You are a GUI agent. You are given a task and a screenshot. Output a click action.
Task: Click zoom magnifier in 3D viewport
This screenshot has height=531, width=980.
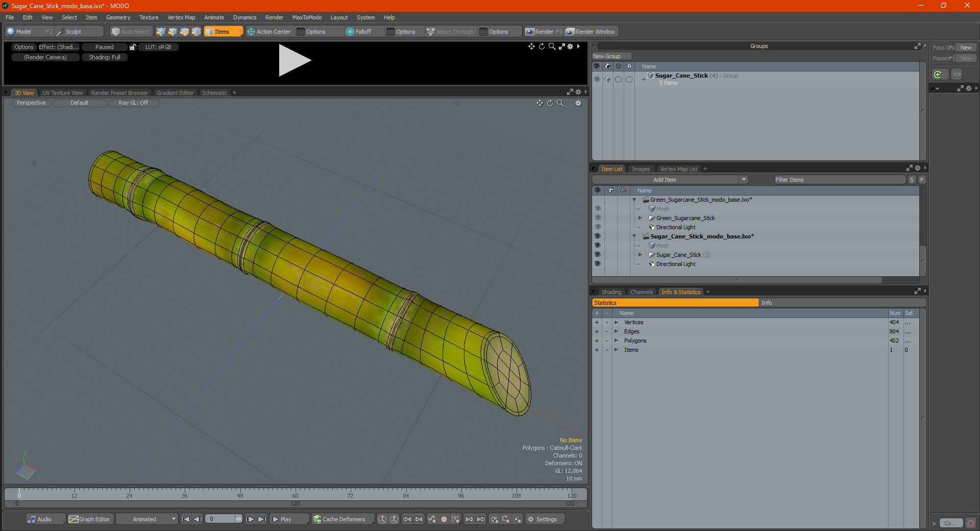pos(560,103)
